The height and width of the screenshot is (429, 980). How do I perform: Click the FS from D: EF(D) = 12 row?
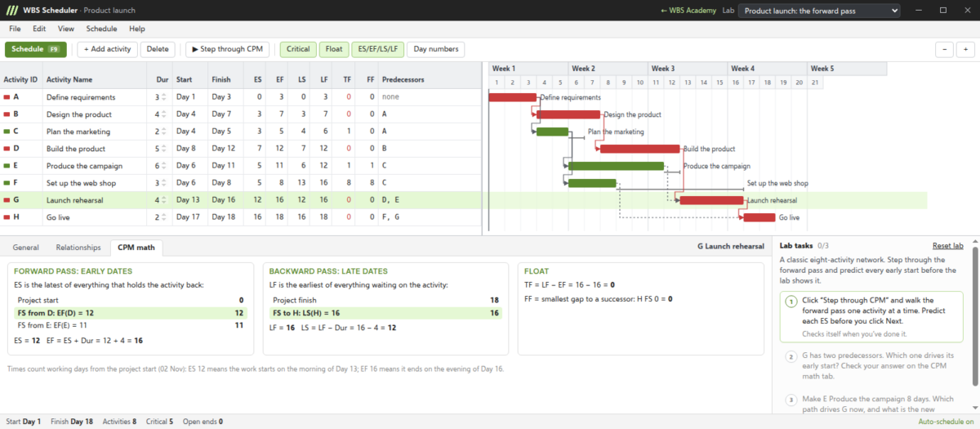(x=130, y=312)
